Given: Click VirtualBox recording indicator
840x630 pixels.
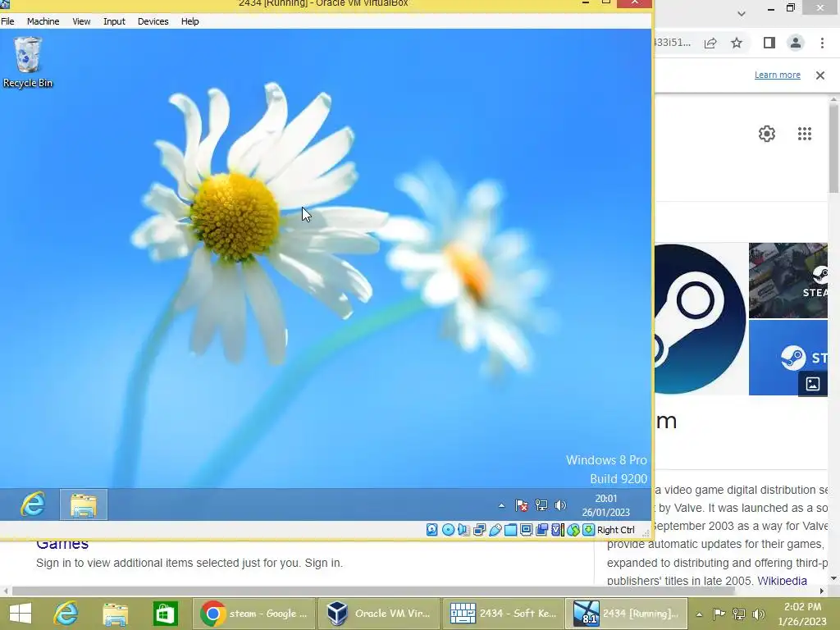Looking at the screenshot, I should pos(541,530).
